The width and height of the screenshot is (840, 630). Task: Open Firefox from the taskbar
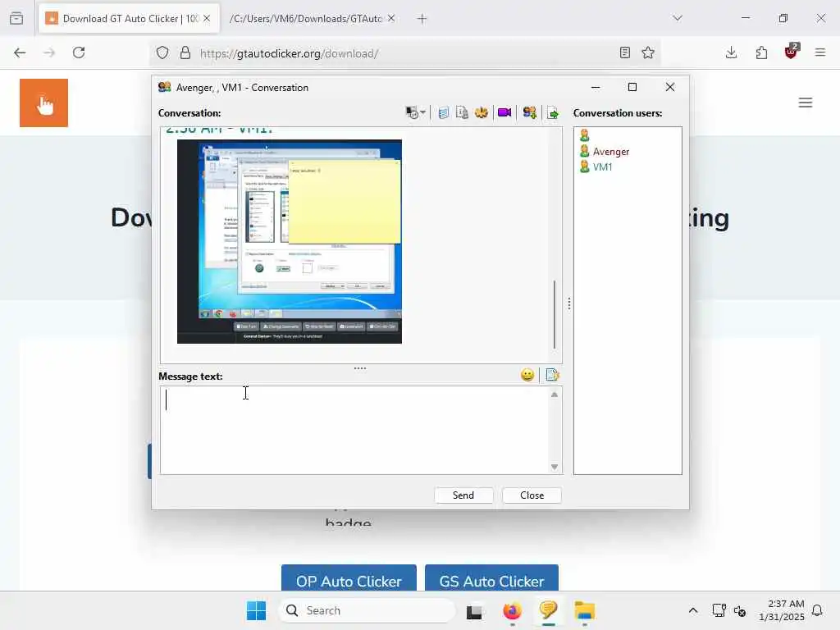[512, 610]
